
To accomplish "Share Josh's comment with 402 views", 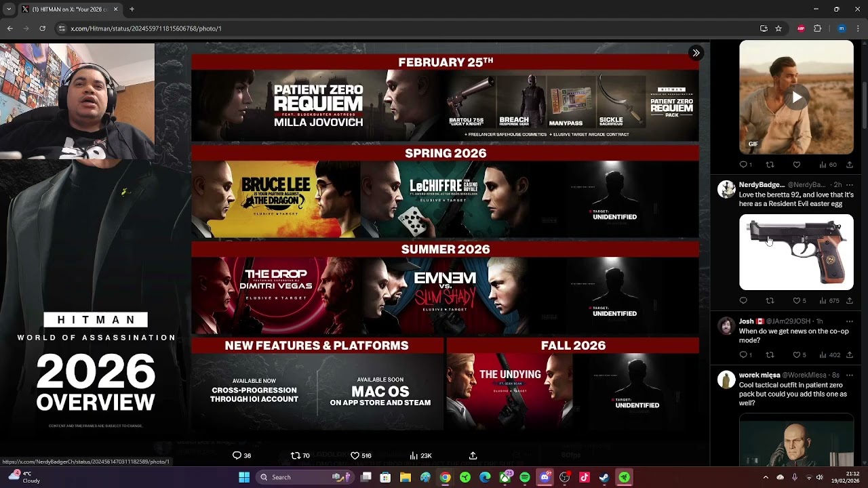I will tap(849, 354).
